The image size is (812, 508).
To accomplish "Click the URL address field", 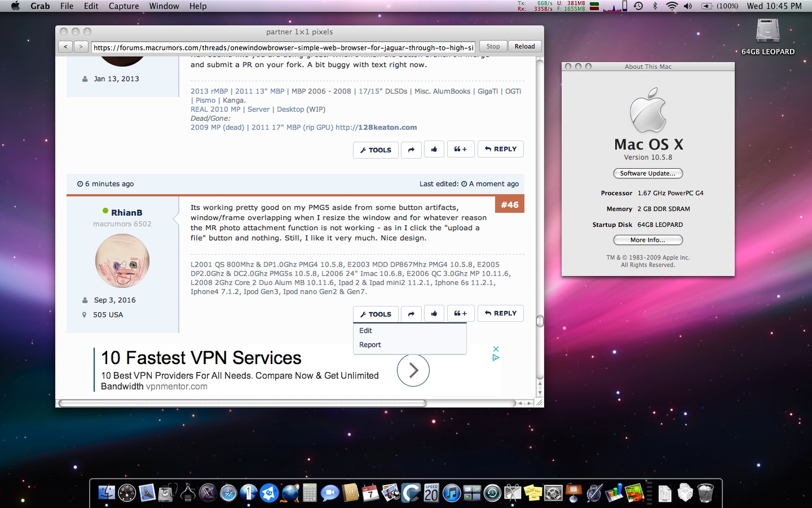I will pos(283,47).
